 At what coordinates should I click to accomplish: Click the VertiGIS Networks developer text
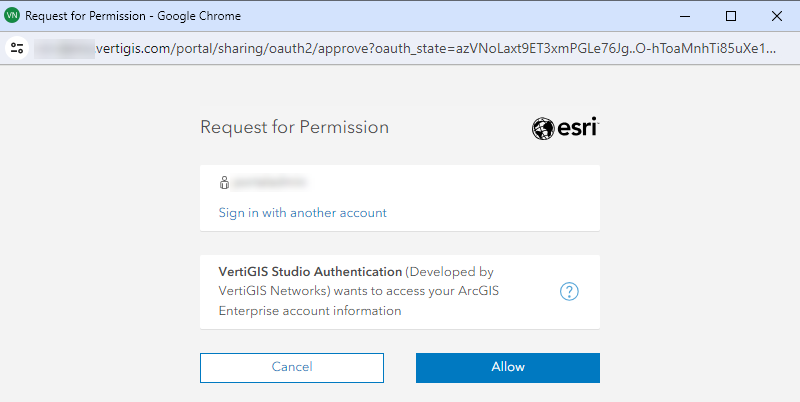click(x=275, y=291)
